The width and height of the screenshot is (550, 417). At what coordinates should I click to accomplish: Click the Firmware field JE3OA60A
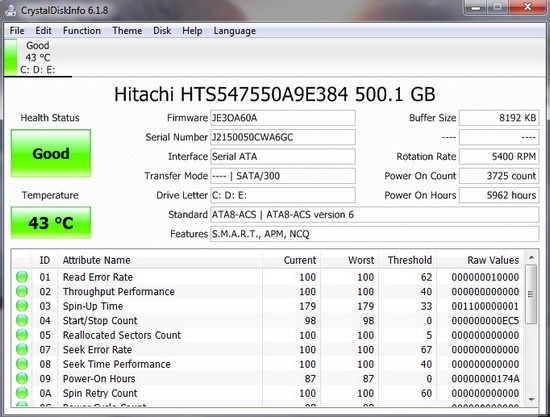(283, 118)
